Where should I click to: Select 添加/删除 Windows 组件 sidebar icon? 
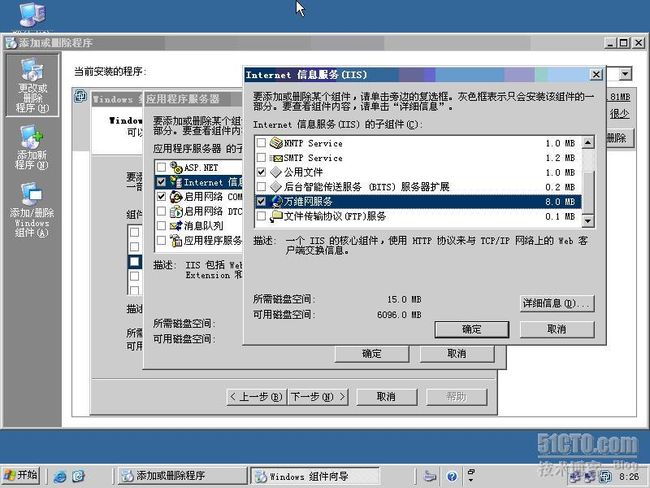click(x=32, y=209)
